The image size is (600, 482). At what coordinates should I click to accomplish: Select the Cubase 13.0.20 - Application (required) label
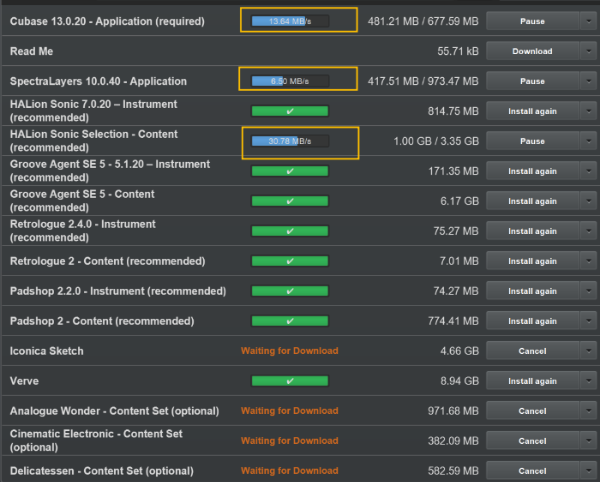[107, 21]
